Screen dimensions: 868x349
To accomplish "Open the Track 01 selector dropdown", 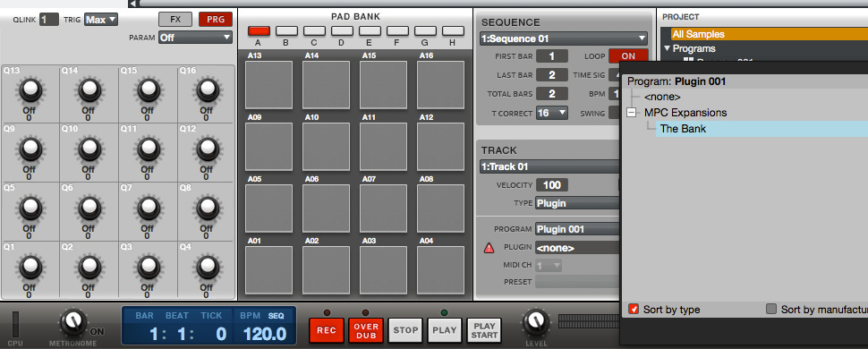I will click(x=549, y=166).
